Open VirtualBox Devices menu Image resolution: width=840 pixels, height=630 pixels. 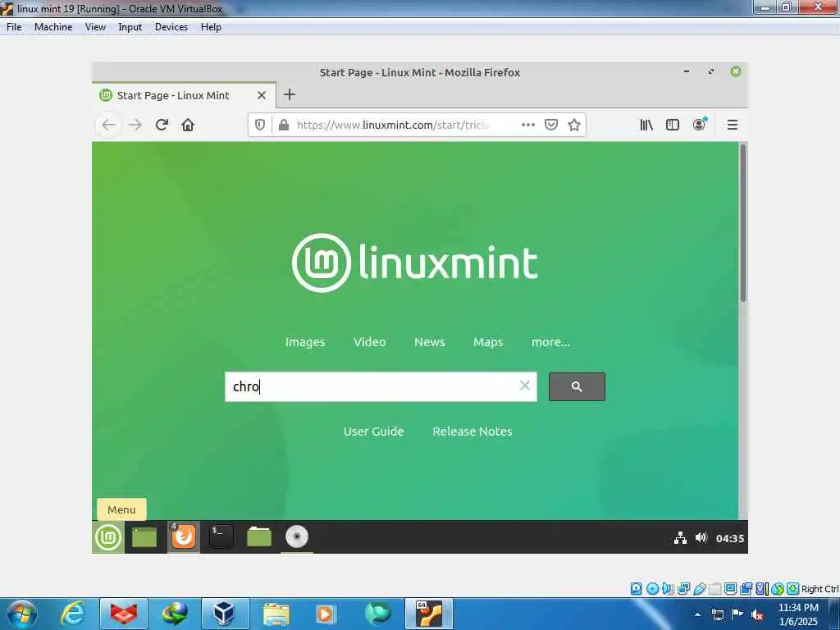click(171, 27)
